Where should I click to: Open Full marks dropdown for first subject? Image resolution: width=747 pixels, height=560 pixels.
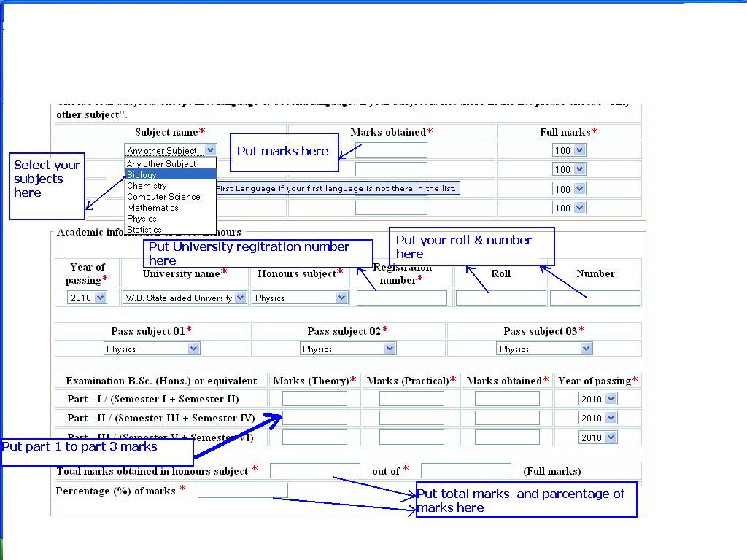coord(569,150)
